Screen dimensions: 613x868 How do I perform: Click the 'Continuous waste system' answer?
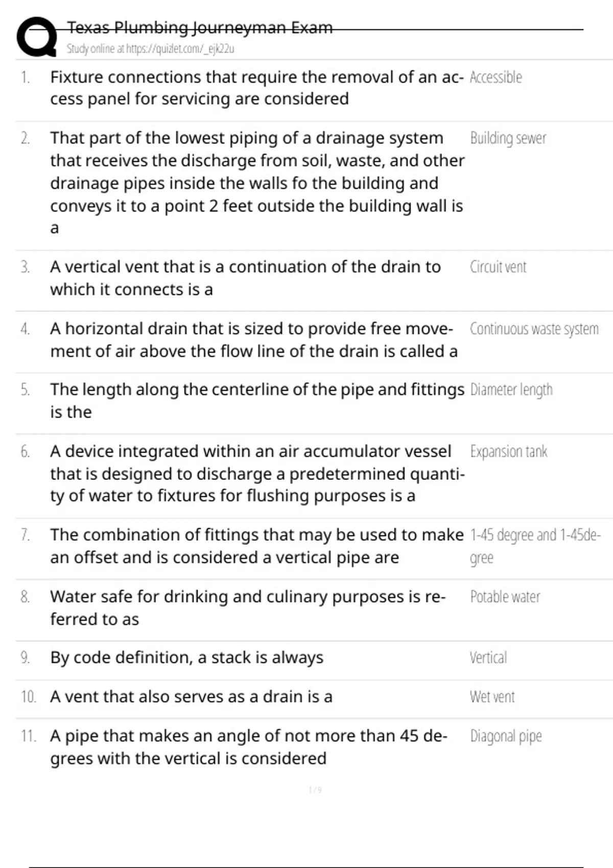click(x=534, y=329)
